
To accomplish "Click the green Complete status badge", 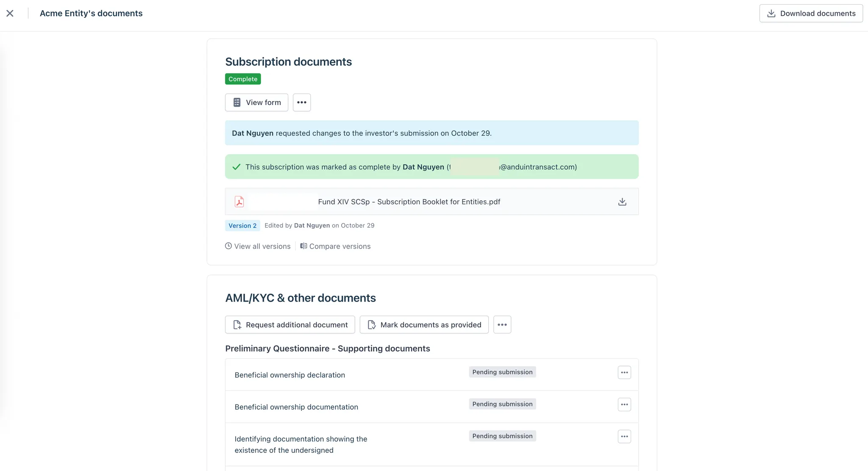I will point(243,79).
